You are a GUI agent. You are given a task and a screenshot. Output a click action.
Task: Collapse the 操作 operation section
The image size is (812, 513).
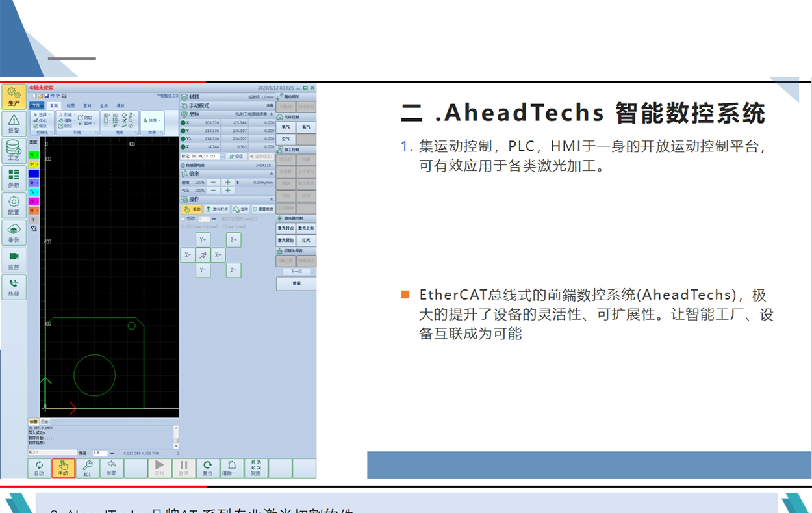tap(271, 200)
